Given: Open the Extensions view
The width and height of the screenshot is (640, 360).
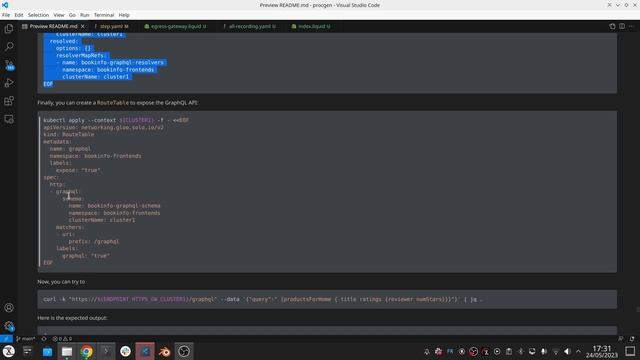Looking at the screenshot, I should [9, 101].
